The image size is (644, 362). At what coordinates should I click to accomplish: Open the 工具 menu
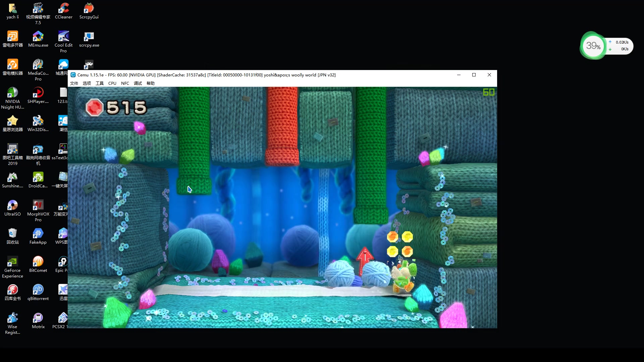click(x=99, y=83)
